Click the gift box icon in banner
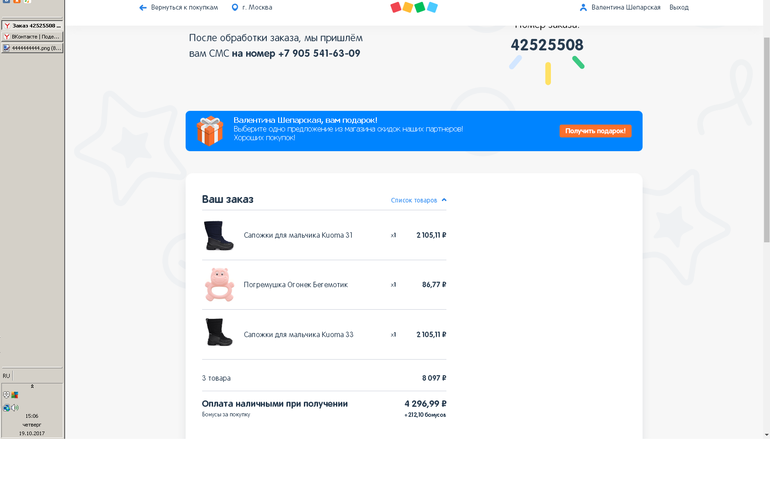The height and width of the screenshot is (481, 770). pyautogui.click(x=210, y=131)
